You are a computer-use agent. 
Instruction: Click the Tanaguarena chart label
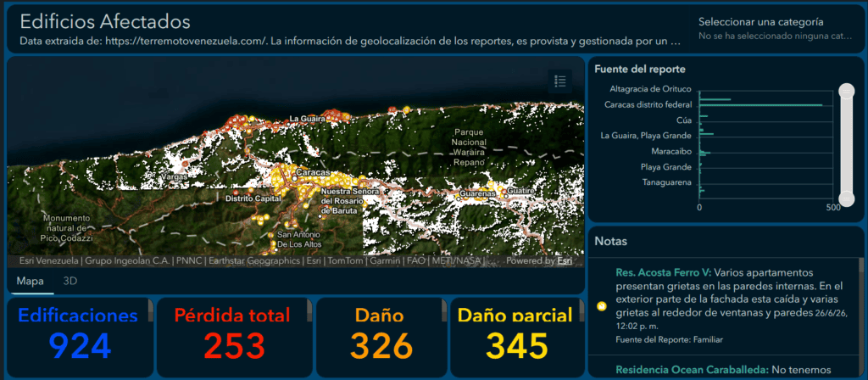(x=667, y=182)
